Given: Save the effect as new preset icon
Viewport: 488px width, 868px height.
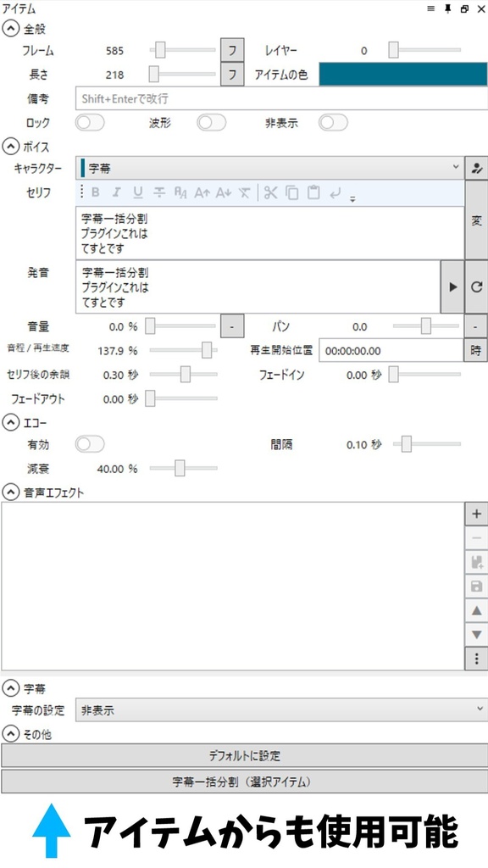Looking at the screenshot, I should pyautogui.click(x=476, y=563).
